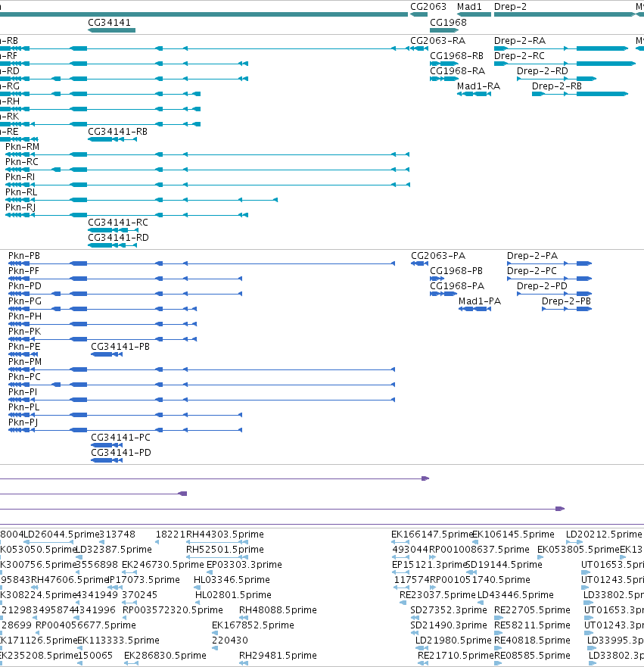Click the CG34141-PC protein label
The width and height of the screenshot is (644, 667).
(121, 438)
